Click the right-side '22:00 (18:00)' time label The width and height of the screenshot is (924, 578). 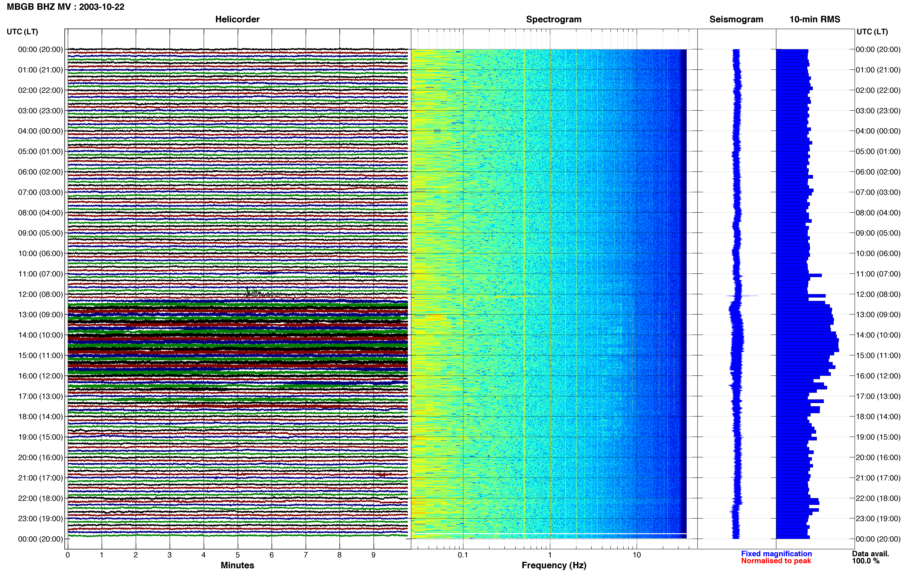tap(878, 498)
